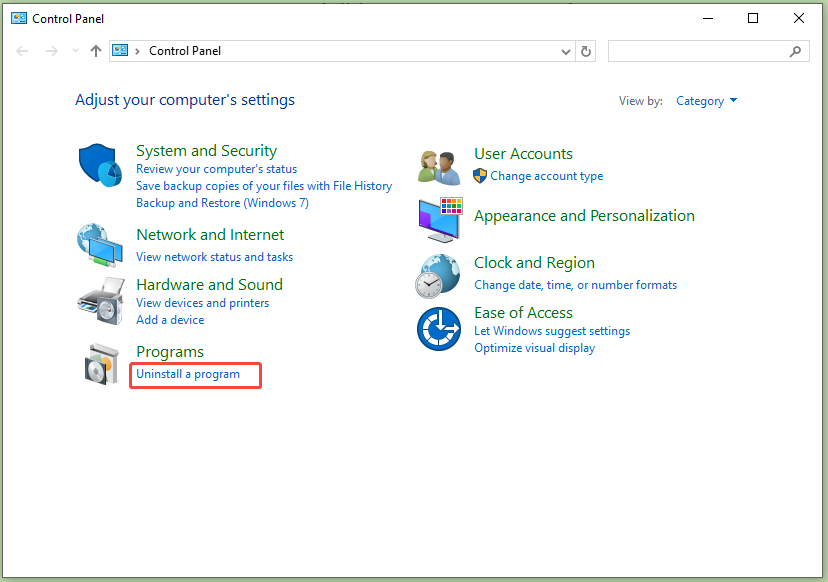Image resolution: width=828 pixels, height=582 pixels.
Task: Click the refresh button beside address bar
Action: [x=586, y=51]
